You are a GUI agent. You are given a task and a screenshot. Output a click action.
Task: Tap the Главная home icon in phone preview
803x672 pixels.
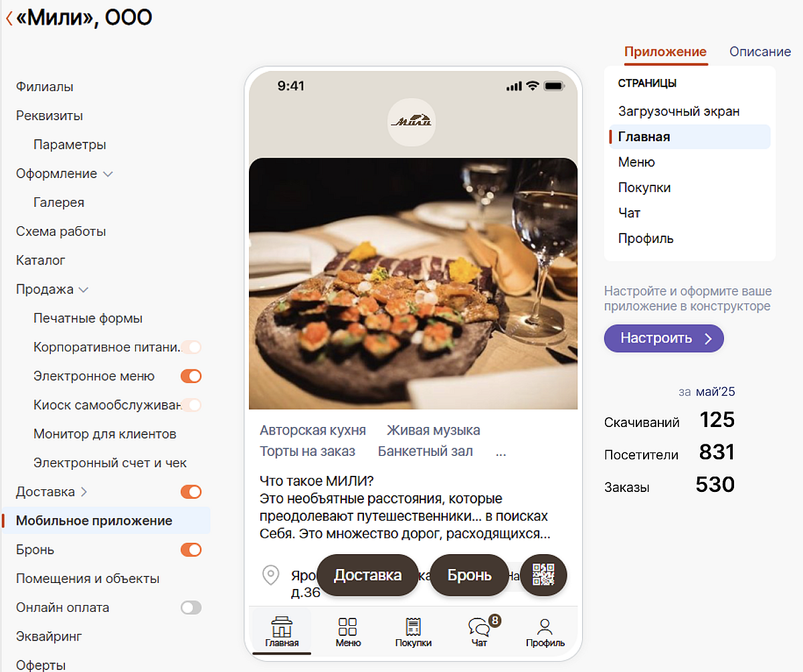(282, 628)
